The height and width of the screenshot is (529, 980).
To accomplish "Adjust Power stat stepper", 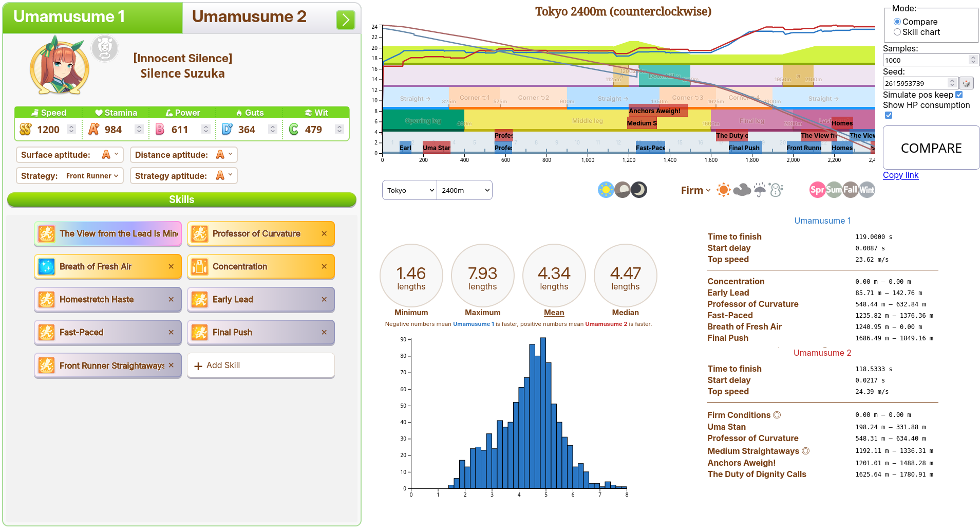I will [x=205, y=130].
